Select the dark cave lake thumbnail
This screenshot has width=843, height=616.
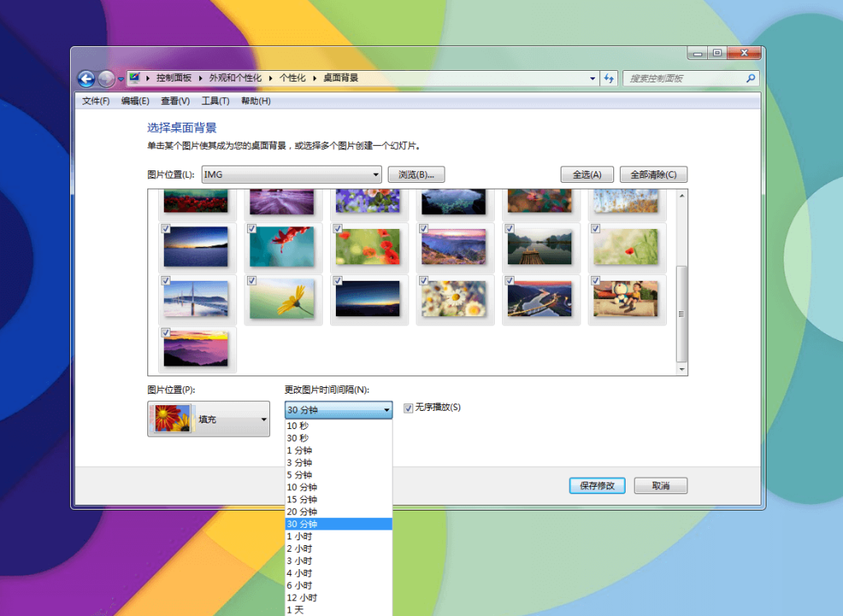(x=454, y=202)
